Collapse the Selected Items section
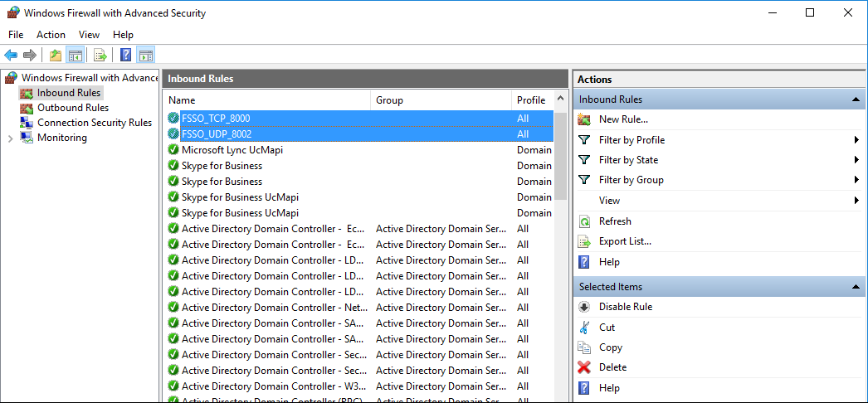The width and height of the screenshot is (868, 403). (855, 287)
